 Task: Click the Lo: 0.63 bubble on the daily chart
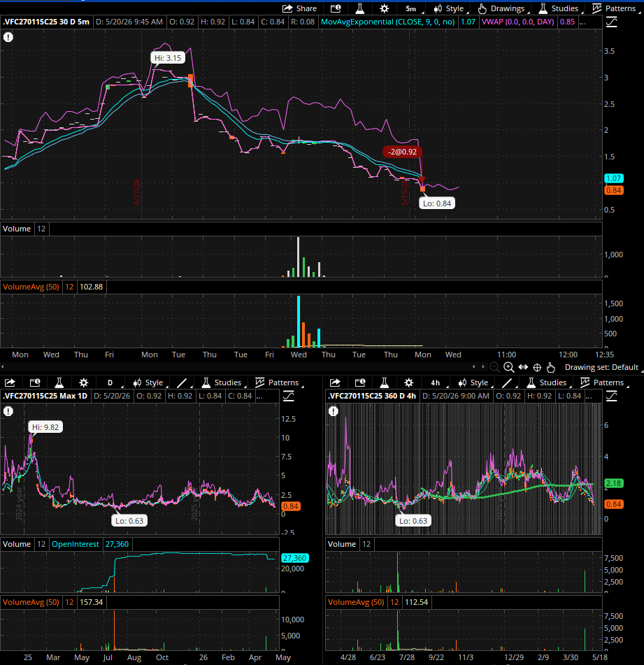(129, 521)
